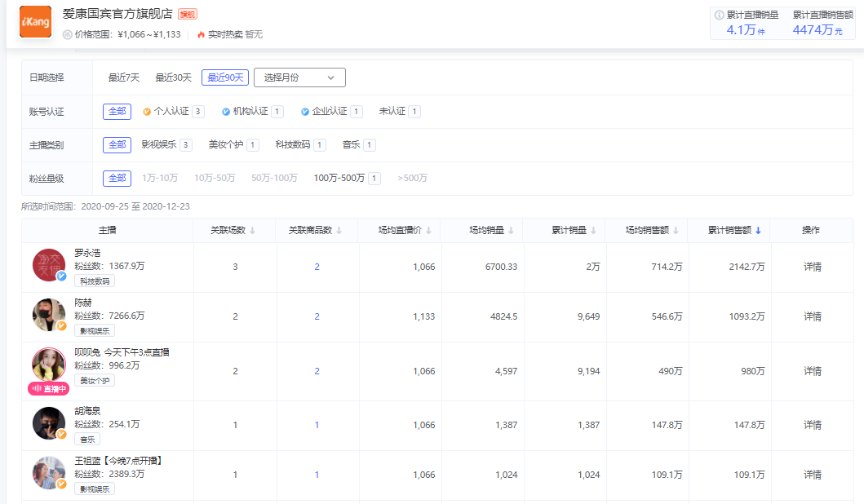Select the 最近30天 date range
Screen dimensions: 864x504
click(x=174, y=77)
